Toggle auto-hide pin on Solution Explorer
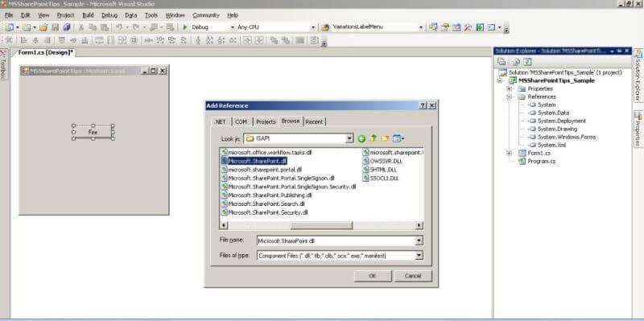The width and height of the screenshot is (644, 321). 619,51
